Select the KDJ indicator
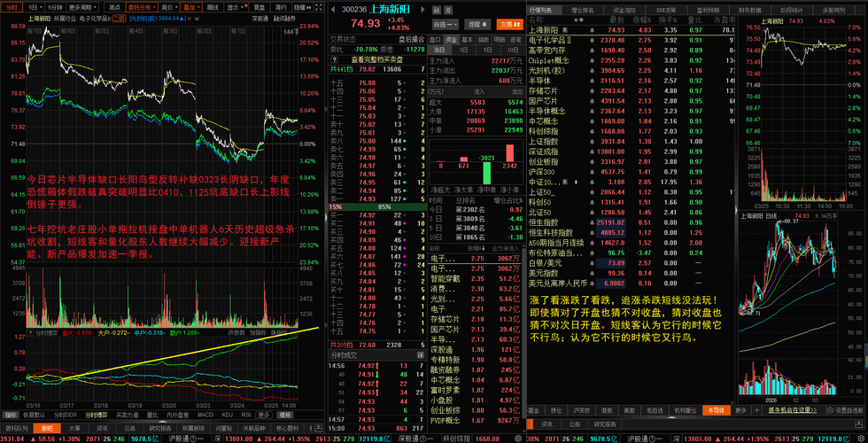 point(228,416)
